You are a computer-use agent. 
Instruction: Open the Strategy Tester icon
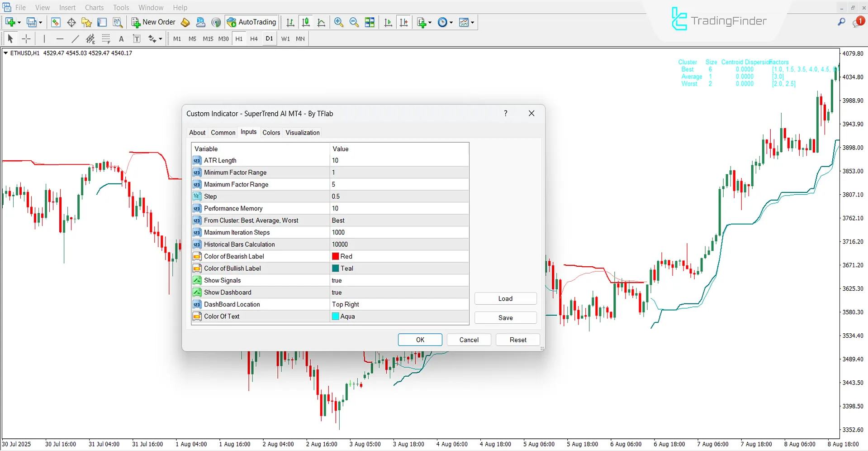118,22
